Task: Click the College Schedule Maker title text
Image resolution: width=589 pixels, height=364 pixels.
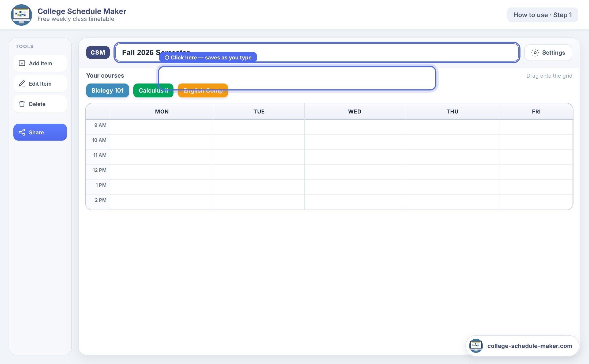Action: pyautogui.click(x=82, y=11)
